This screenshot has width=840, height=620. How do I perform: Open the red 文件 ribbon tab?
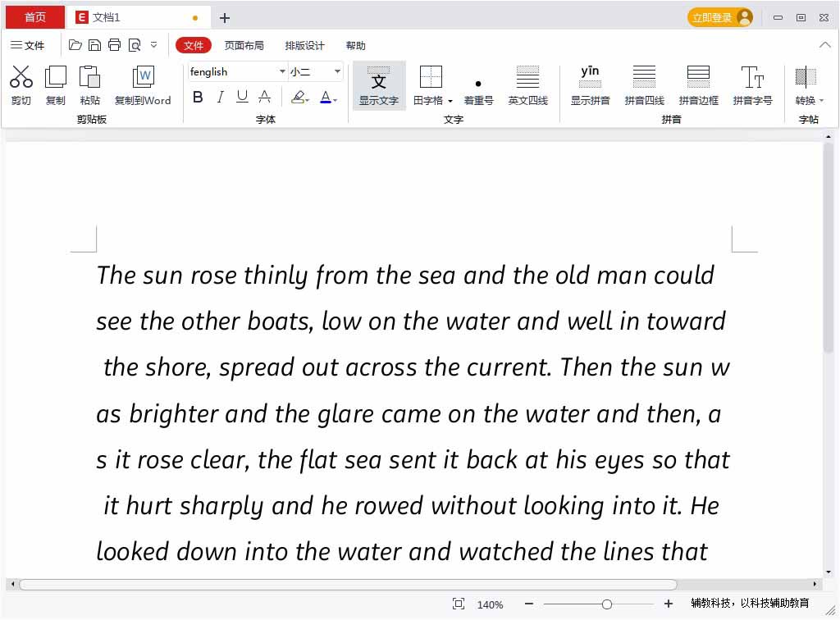point(194,45)
